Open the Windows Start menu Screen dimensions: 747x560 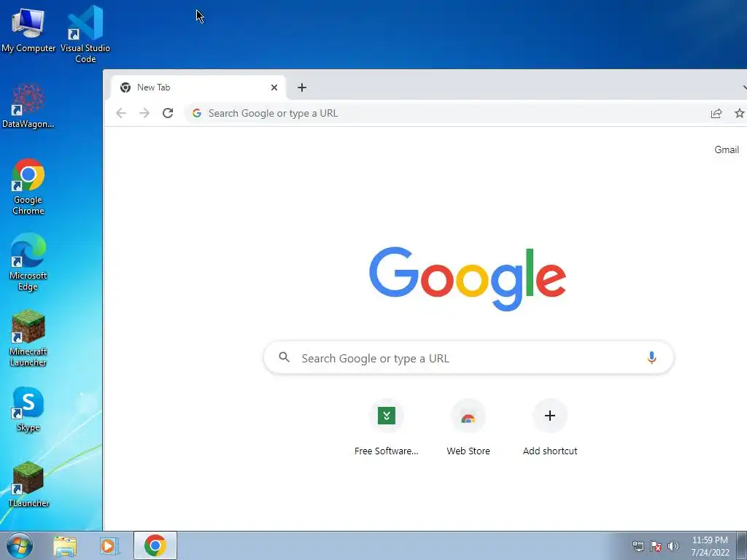pyautogui.click(x=20, y=545)
